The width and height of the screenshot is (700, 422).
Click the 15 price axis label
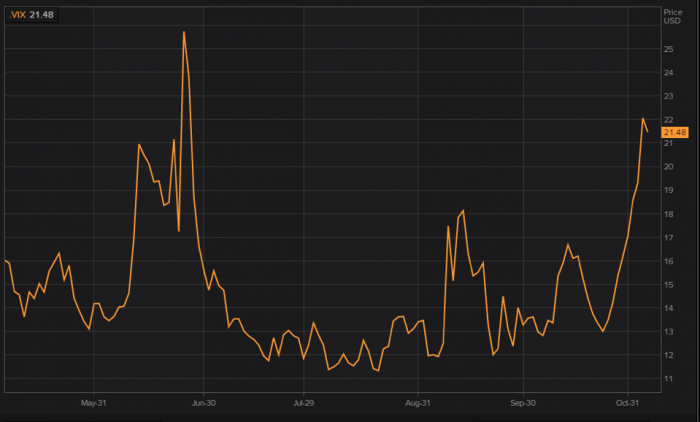pos(667,285)
